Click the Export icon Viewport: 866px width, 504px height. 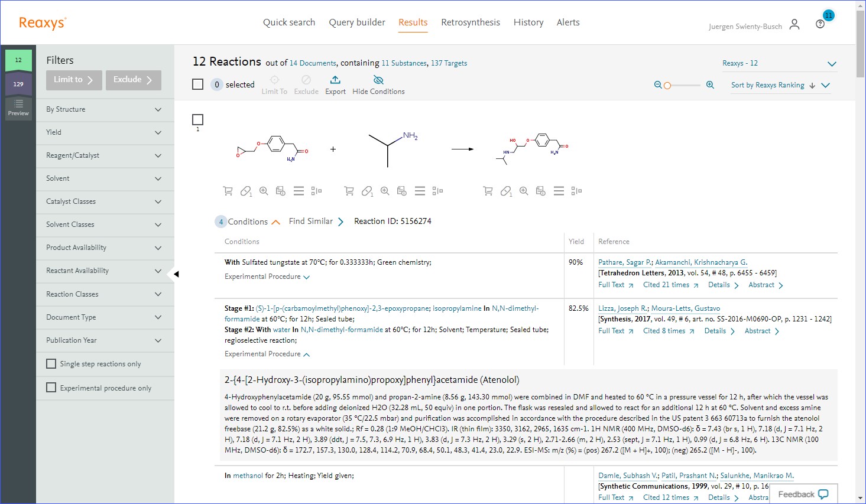click(335, 80)
